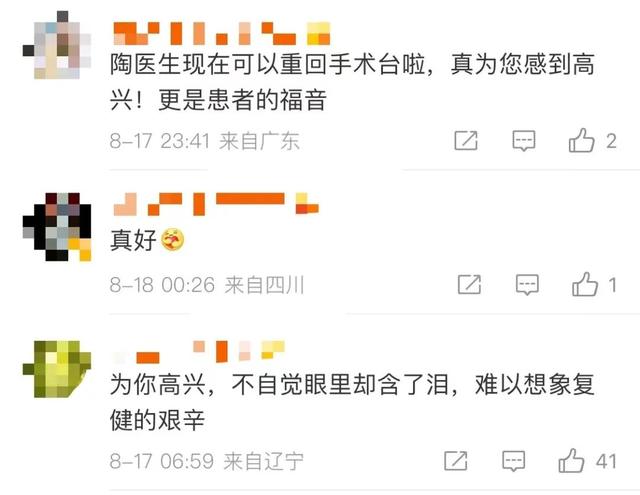Open replies for the 真好 comment

click(x=527, y=285)
